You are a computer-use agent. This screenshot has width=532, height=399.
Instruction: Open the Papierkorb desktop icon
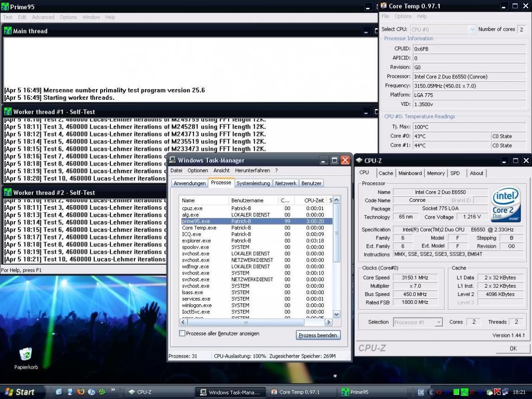click(x=26, y=358)
